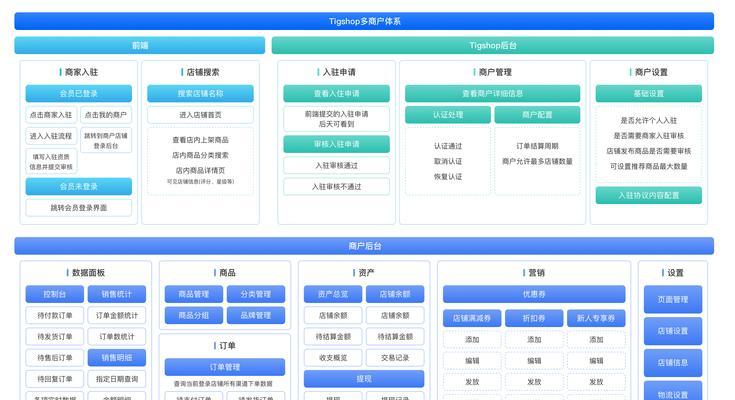This screenshot has width=735, height=400.
Task: Click 跳转到商户店铺登录后台 box
Action: (x=106, y=141)
